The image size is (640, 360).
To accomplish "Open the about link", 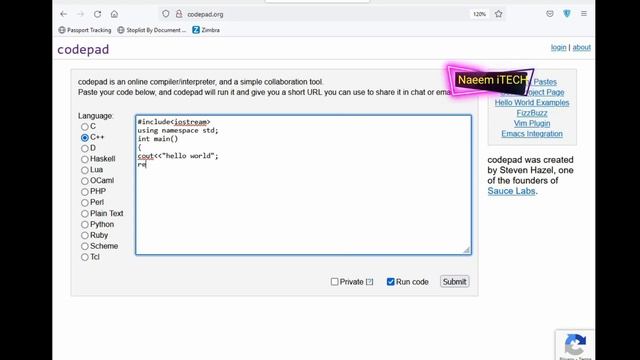I will coord(581,47).
